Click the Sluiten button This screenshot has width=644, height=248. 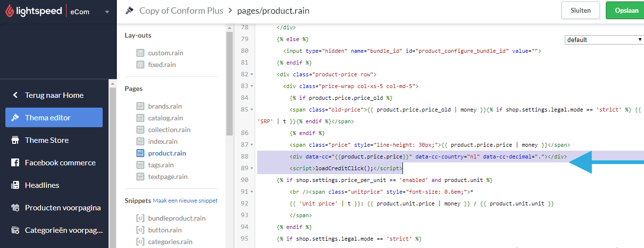point(581,10)
